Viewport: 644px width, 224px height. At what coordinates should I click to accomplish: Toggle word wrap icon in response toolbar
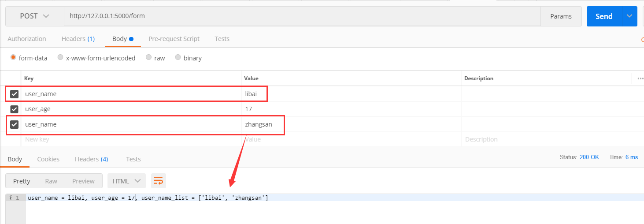[x=158, y=181]
